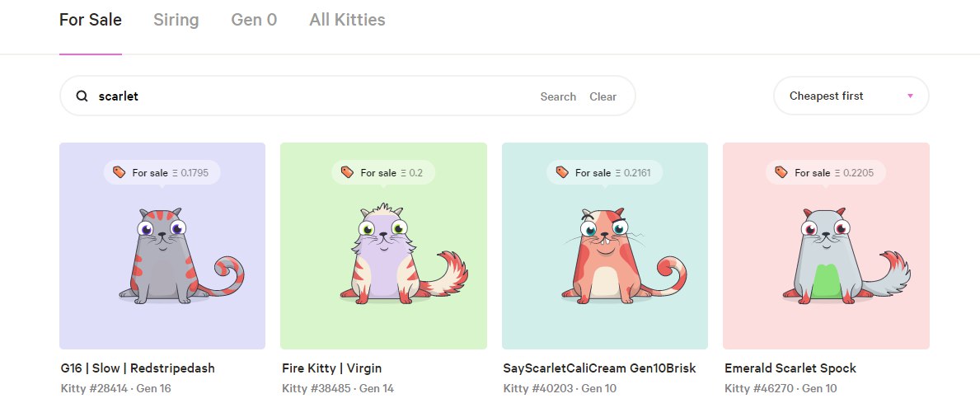Click the price tag icon on Fire Kitty

[x=347, y=171]
